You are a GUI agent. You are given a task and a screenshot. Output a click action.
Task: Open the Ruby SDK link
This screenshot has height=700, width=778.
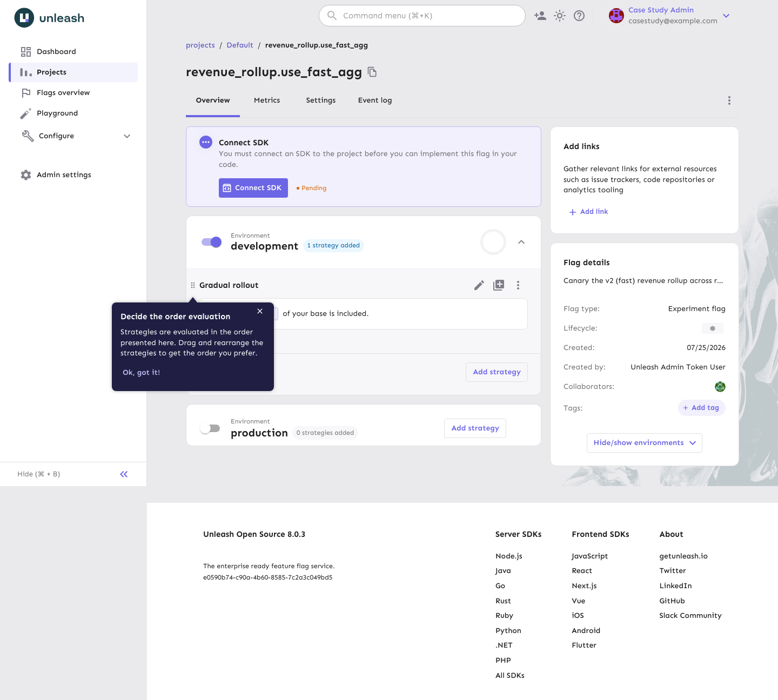click(504, 616)
